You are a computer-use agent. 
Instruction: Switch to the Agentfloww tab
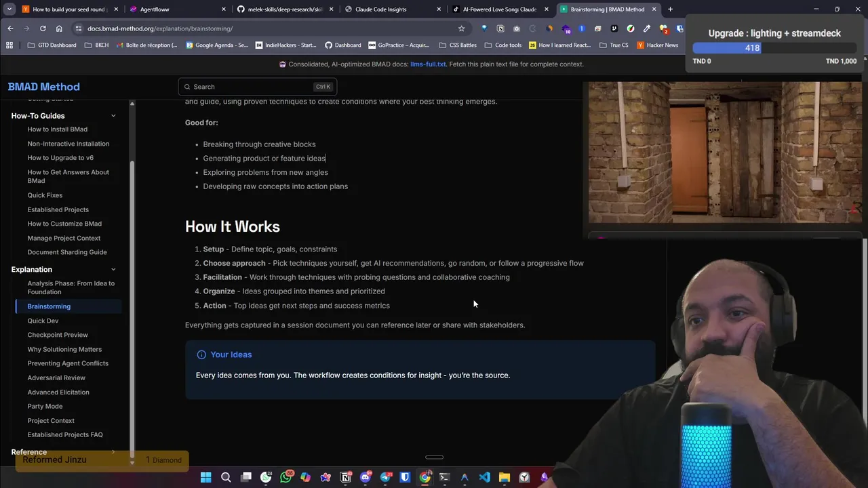coord(176,9)
